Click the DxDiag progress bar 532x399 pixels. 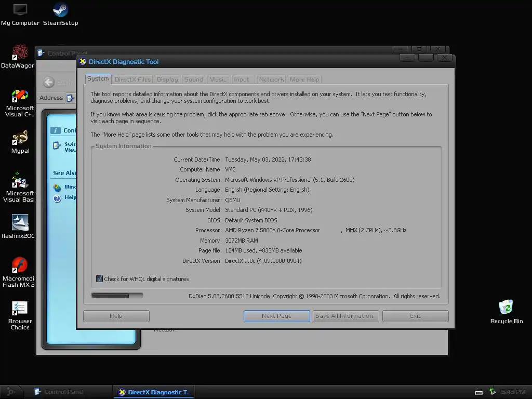[117, 296]
